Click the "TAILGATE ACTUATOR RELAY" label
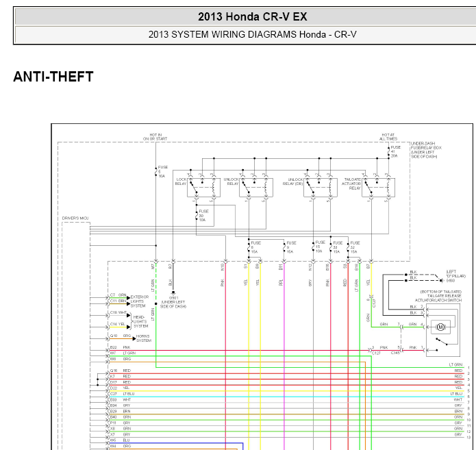This screenshot has height=450, width=476. click(351, 184)
